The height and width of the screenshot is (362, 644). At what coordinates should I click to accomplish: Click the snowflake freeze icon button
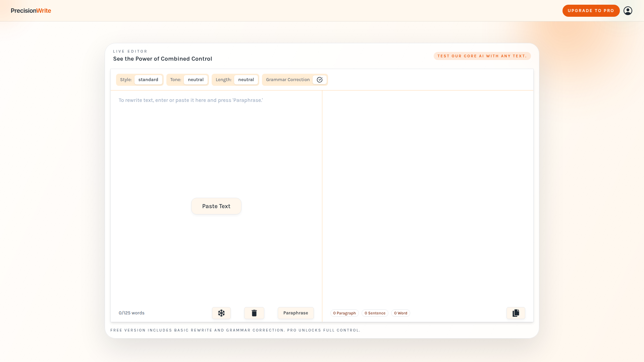[221, 313]
